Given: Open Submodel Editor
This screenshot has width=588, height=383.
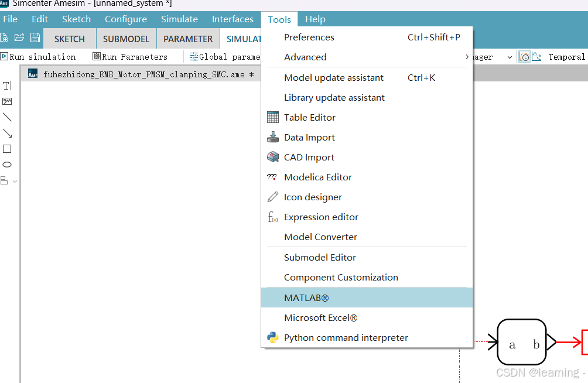Looking at the screenshot, I should coord(367,257).
